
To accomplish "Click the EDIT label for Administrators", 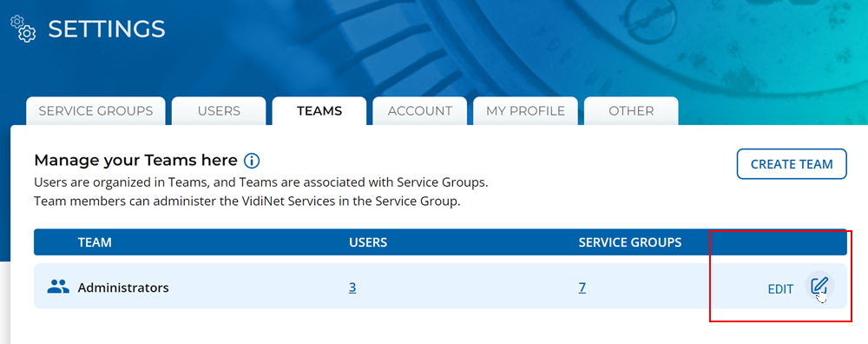I will tap(780, 288).
